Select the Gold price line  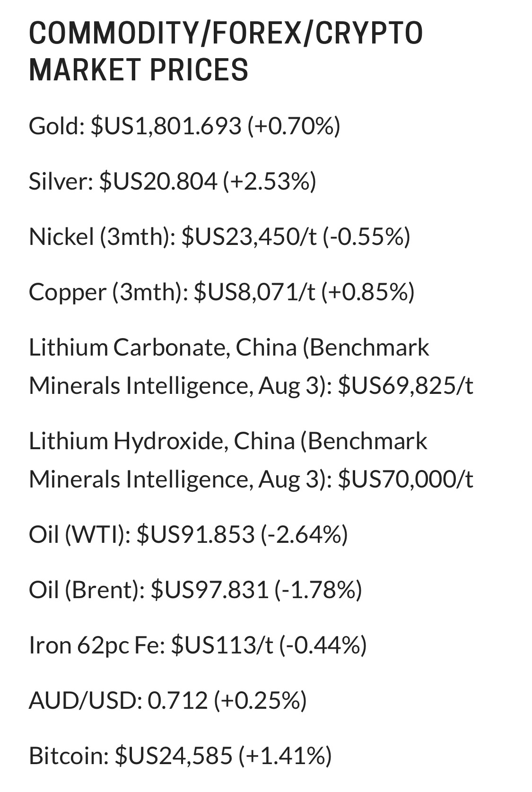[x=184, y=126]
